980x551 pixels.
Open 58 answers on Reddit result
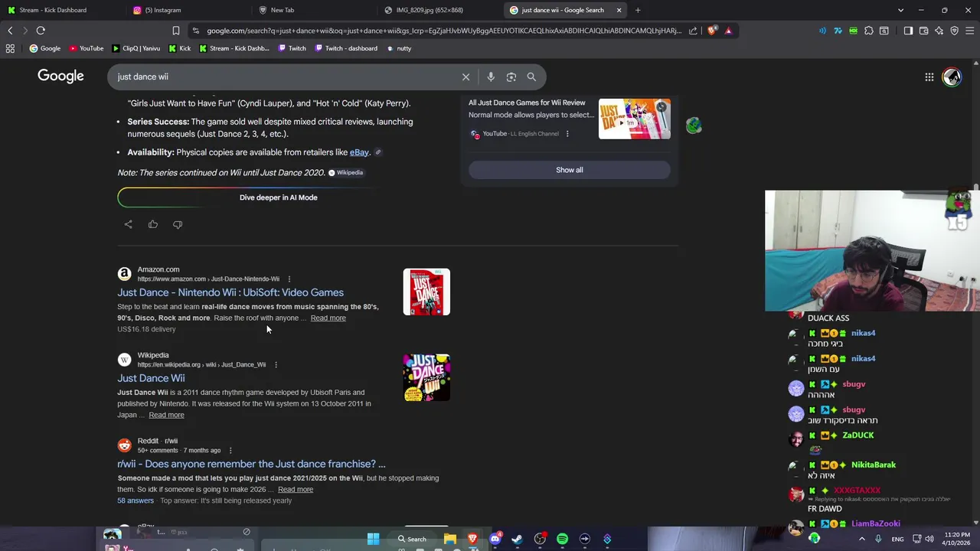(x=136, y=500)
